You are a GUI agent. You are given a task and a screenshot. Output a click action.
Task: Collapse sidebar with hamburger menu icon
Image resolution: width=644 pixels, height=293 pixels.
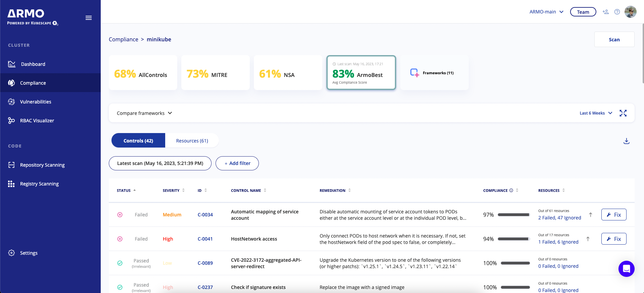point(89,18)
